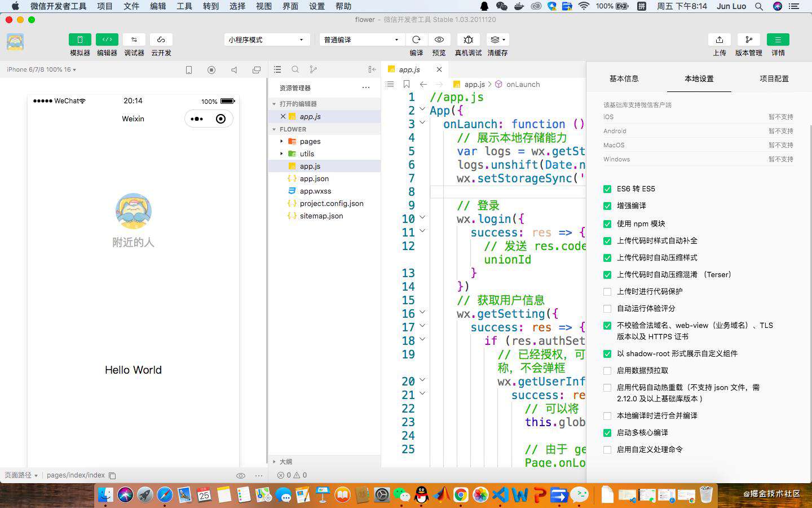Image resolution: width=812 pixels, height=508 pixels.
Task: Open the 界面 menu
Action: click(290, 6)
